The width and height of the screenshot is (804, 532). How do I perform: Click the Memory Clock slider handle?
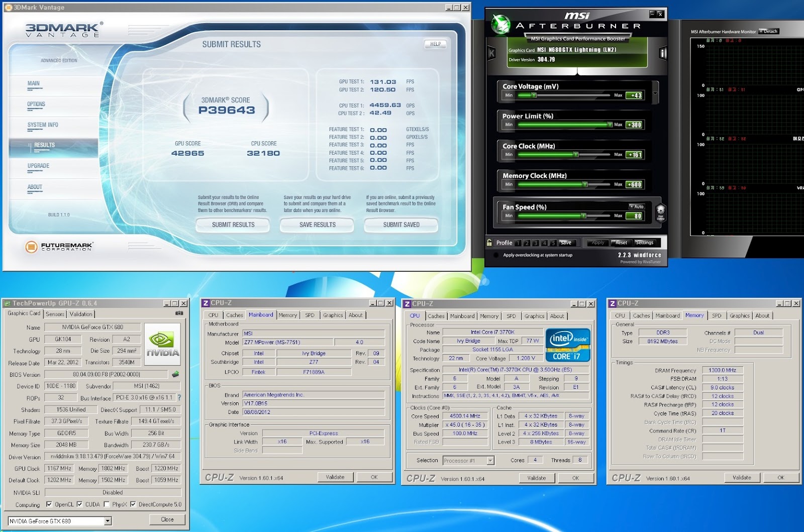point(585,184)
